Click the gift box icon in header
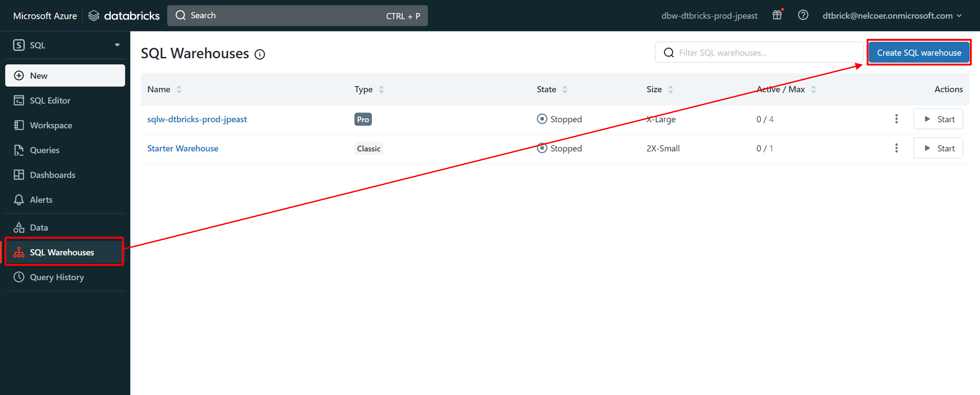Viewport: 980px width, 395px height. coord(777,15)
